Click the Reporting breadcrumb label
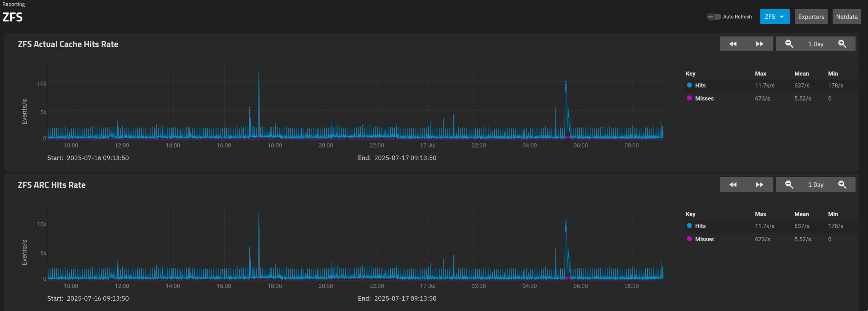The width and height of the screenshot is (868, 311). coord(13,4)
